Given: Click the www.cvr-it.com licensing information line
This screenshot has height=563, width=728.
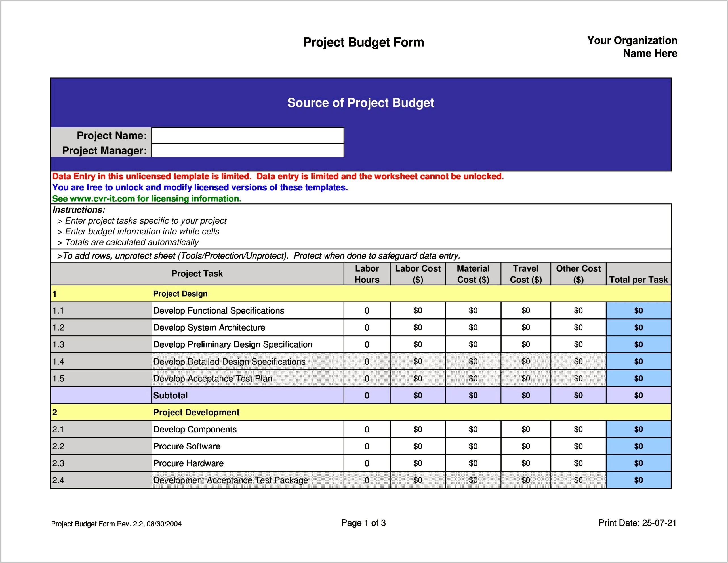Looking at the screenshot, I should click(x=147, y=199).
